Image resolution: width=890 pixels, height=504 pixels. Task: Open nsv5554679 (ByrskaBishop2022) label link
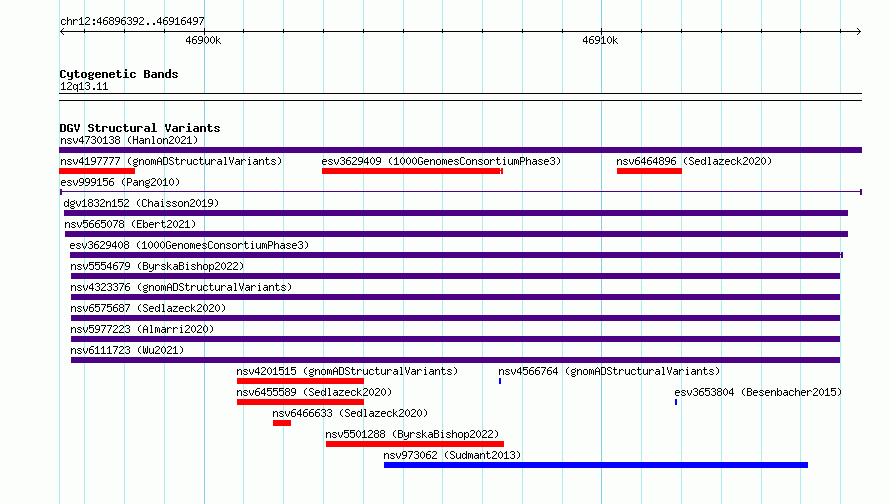pyautogui.click(x=157, y=266)
